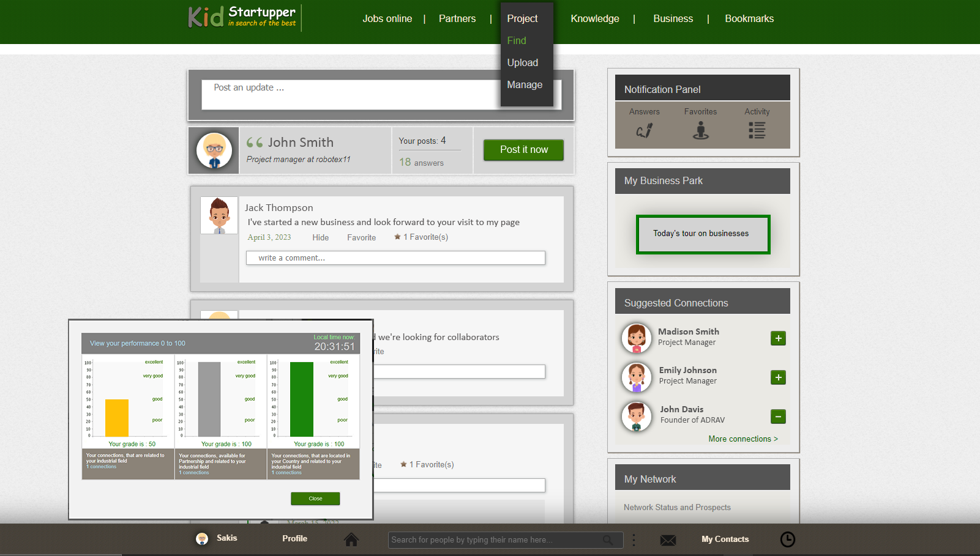Open the Business menu
This screenshot has width=980, height=556.
click(x=673, y=19)
